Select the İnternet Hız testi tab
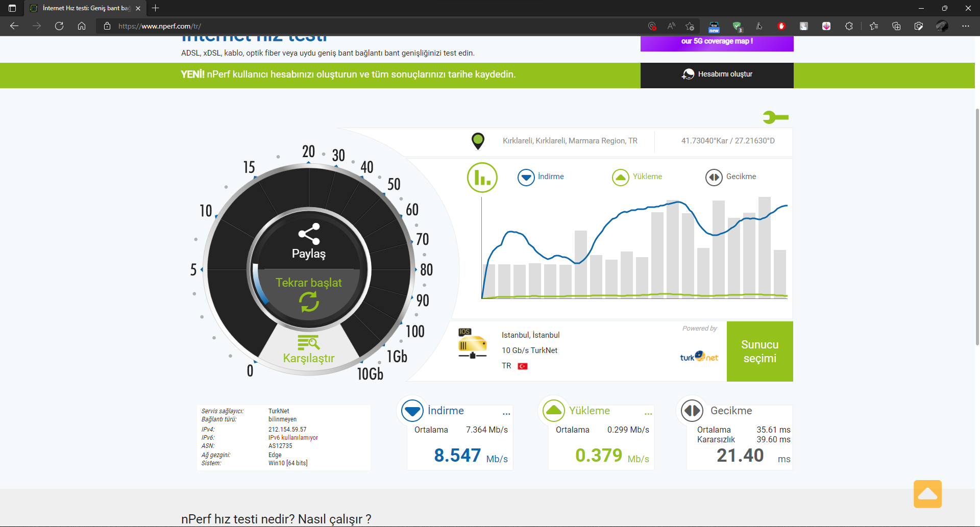 coord(85,8)
